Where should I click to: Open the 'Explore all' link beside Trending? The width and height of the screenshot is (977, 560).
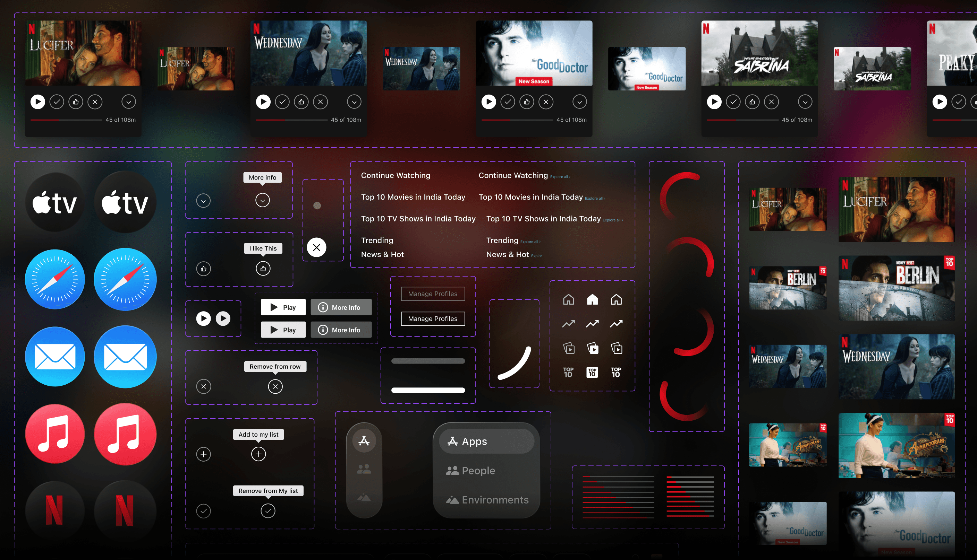coord(530,242)
